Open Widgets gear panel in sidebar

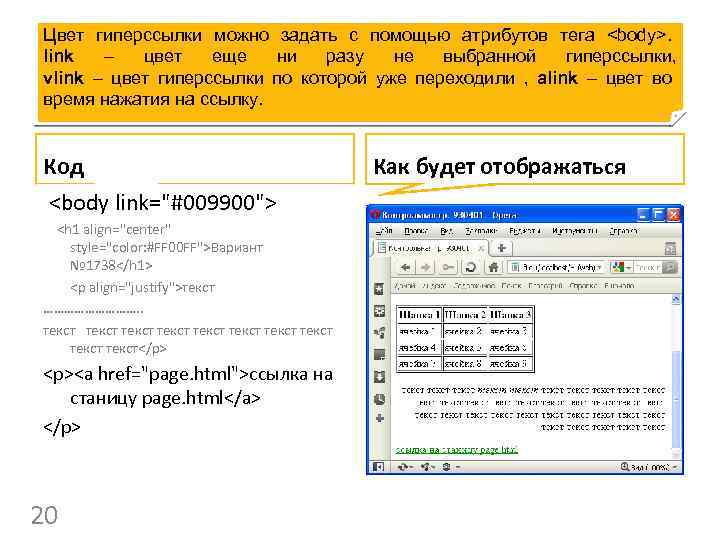coord(379,311)
